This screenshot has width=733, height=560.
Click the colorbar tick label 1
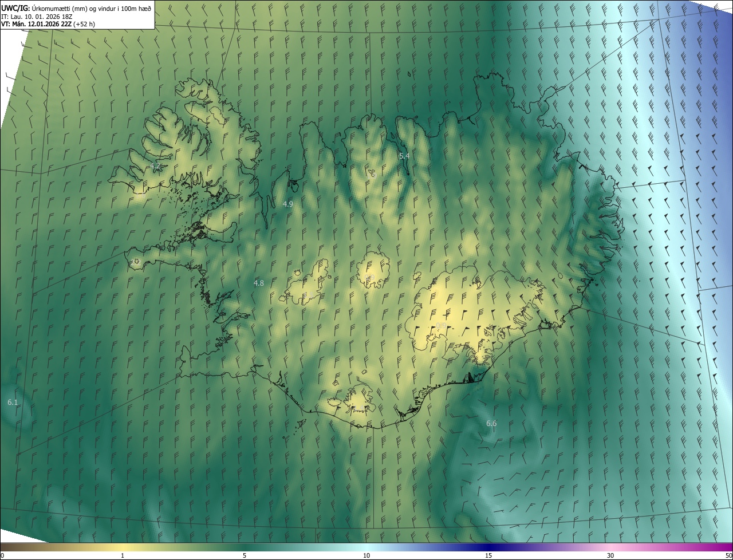tap(123, 555)
